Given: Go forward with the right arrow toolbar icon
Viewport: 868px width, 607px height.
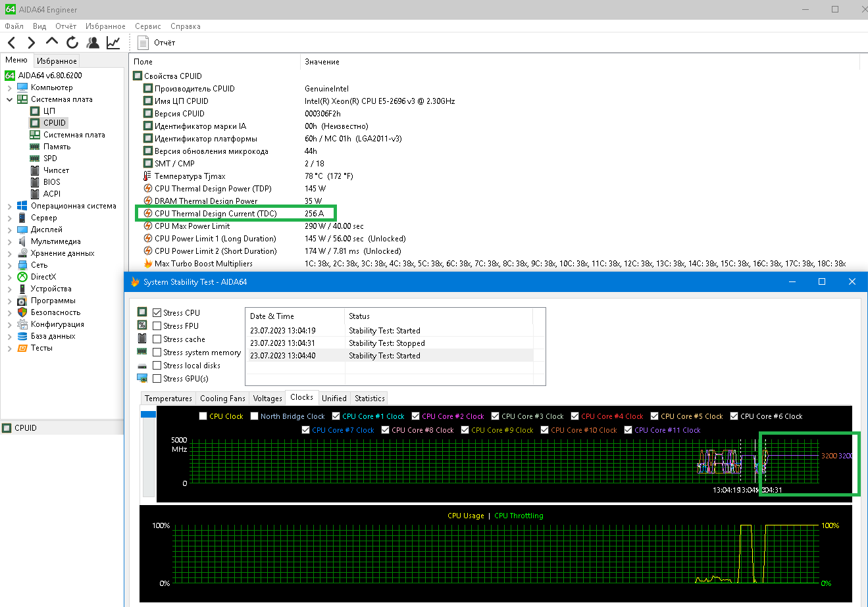Looking at the screenshot, I should 31,43.
